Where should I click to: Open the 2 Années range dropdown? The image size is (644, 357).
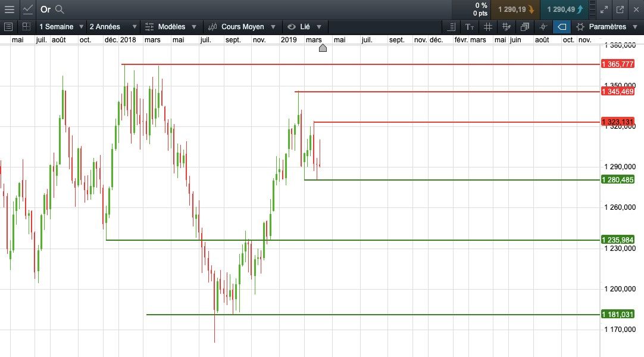pyautogui.click(x=112, y=27)
